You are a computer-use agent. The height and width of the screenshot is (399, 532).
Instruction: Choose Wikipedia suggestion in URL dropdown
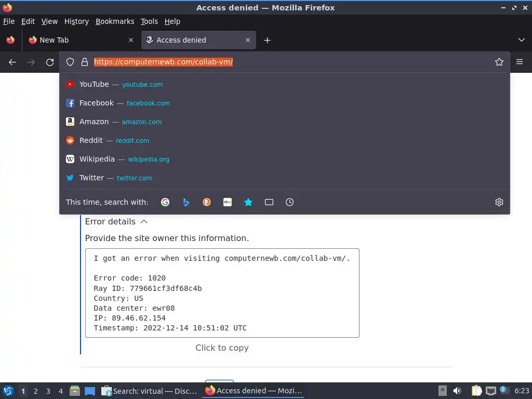pyautogui.click(x=285, y=159)
